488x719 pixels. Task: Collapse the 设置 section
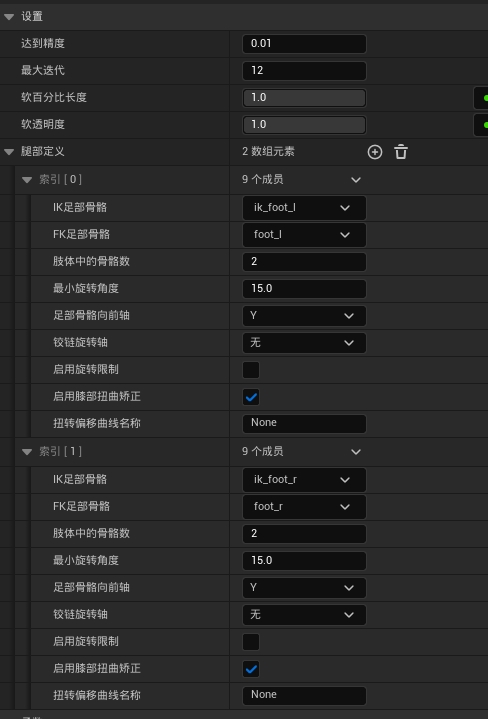tap(9, 17)
